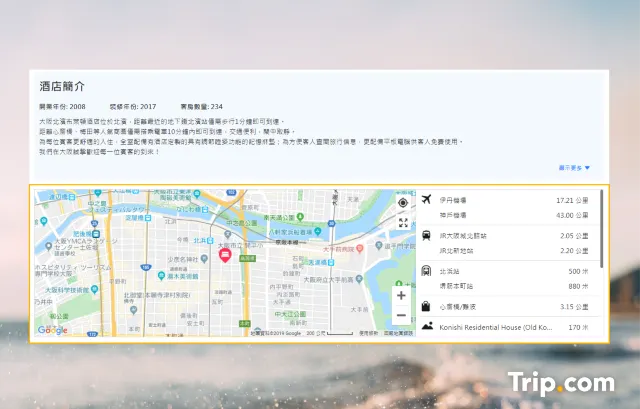
Task: Click the 2019 Google map data attribution
Action: pyautogui.click(x=276, y=333)
